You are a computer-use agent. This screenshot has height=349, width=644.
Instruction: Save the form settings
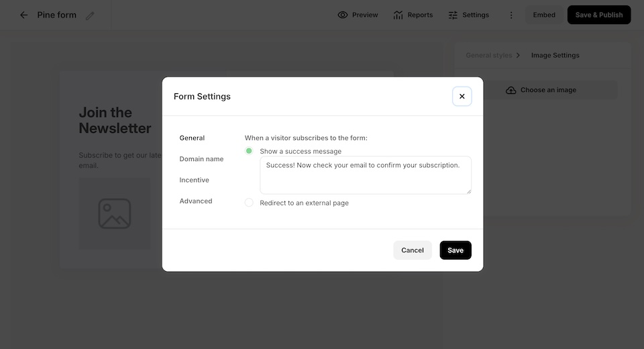coord(455,250)
